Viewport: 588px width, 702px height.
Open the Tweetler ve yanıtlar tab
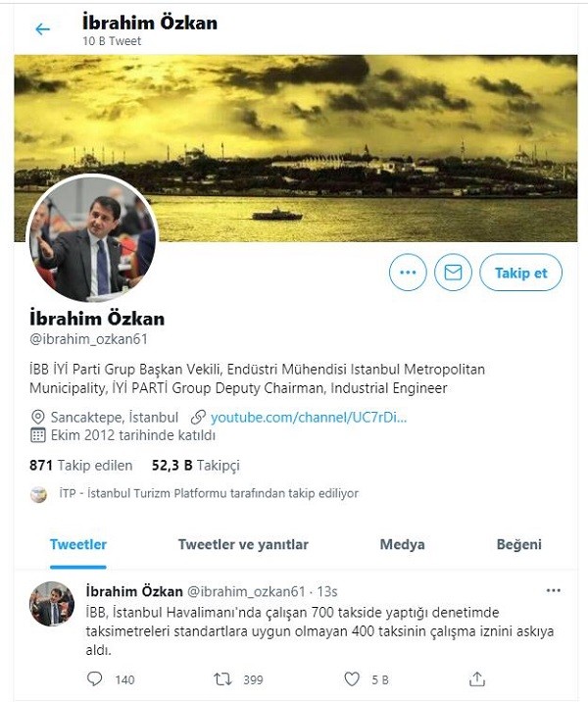tap(243, 544)
